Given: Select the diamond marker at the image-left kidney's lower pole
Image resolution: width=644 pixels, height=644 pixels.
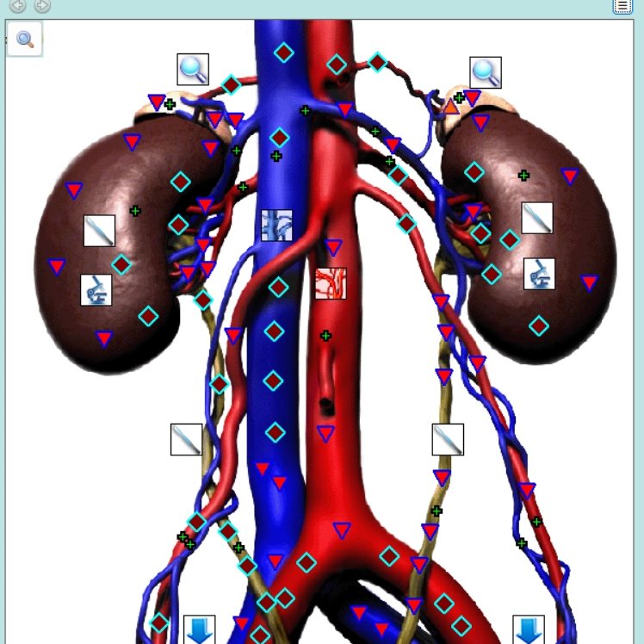Looking at the screenshot, I should [x=148, y=316].
